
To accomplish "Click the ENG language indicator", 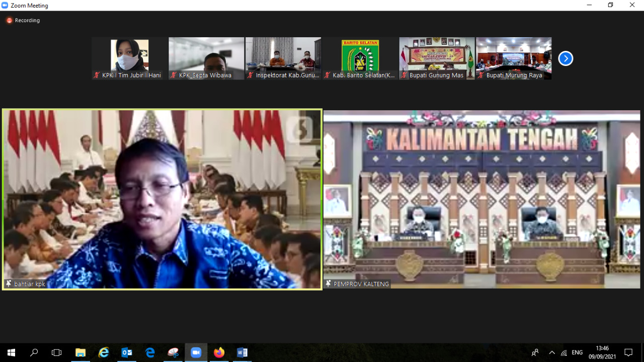I will 577,352.
